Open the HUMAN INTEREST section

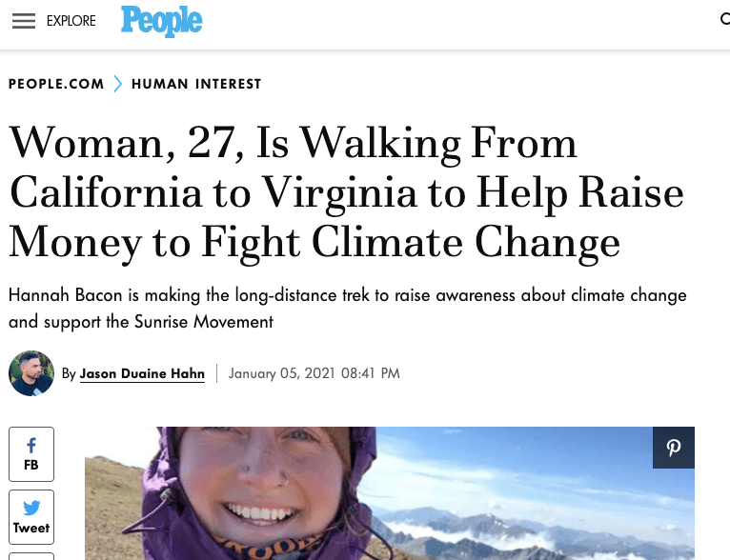pyautogui.click(x=196, y=84)
